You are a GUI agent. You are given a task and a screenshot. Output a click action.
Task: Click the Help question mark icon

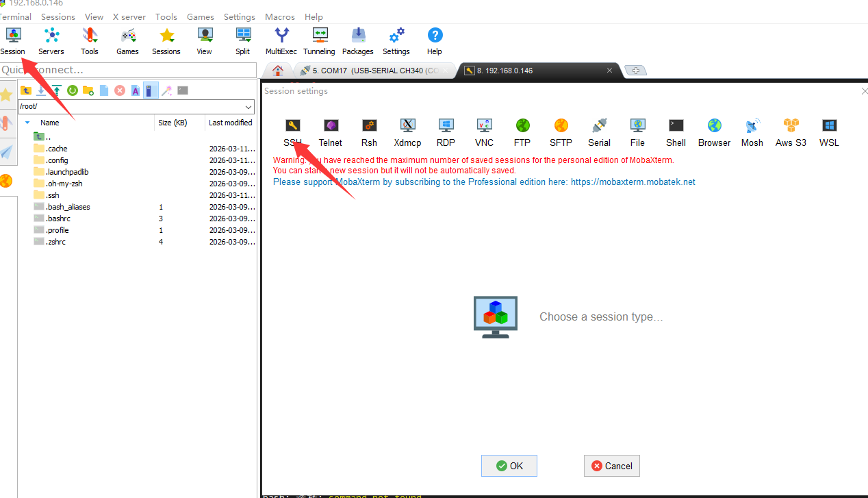[435, 42]
